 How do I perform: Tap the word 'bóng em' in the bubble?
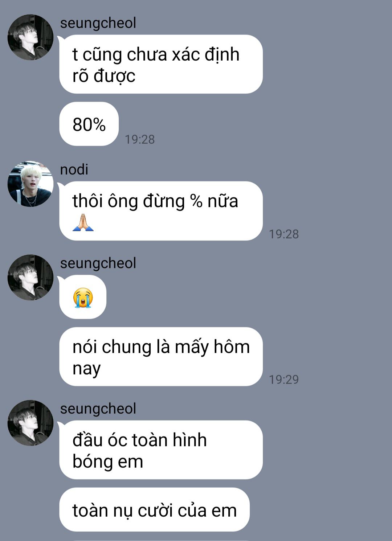click(108, 462)
